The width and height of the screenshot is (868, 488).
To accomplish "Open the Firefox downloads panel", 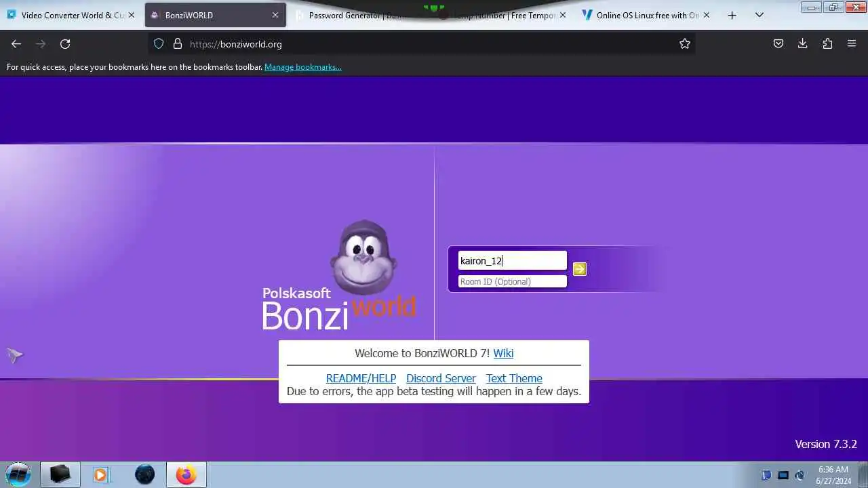I will 803,44.
